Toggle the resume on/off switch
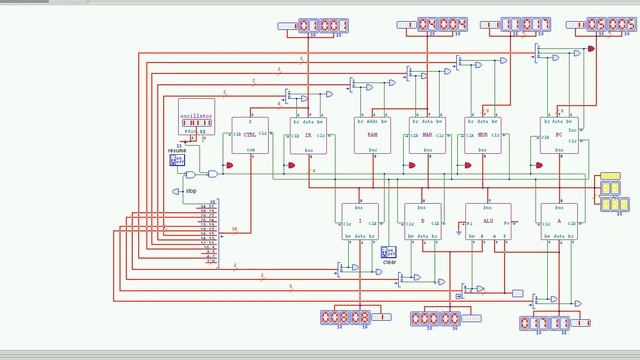 [x=177, y=160]
